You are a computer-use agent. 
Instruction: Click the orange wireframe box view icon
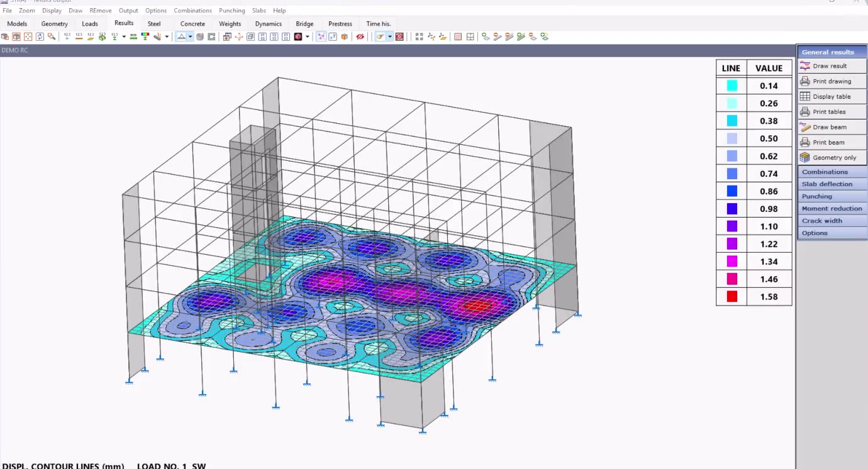[16, 36]
